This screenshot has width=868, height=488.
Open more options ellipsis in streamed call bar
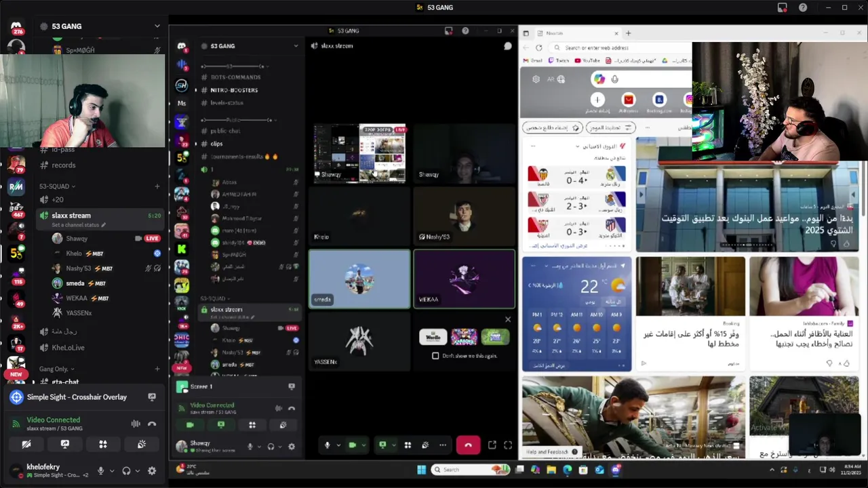pyautogui.click(x=443, y=445)
